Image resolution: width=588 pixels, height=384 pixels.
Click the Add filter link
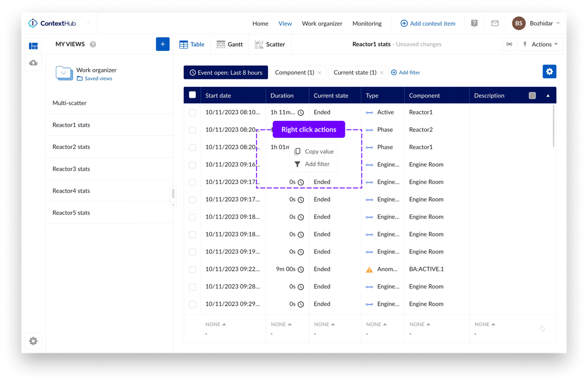(x=405, y=73)
